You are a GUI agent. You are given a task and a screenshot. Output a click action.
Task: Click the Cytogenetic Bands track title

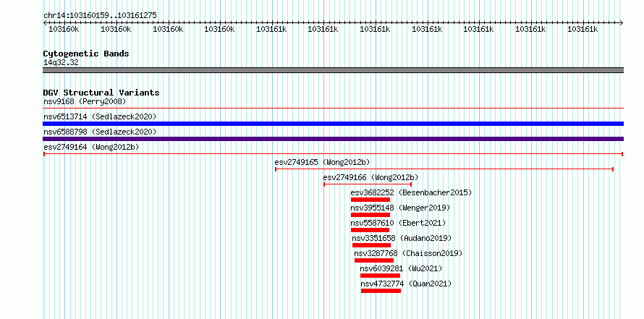tap(86, 54)
